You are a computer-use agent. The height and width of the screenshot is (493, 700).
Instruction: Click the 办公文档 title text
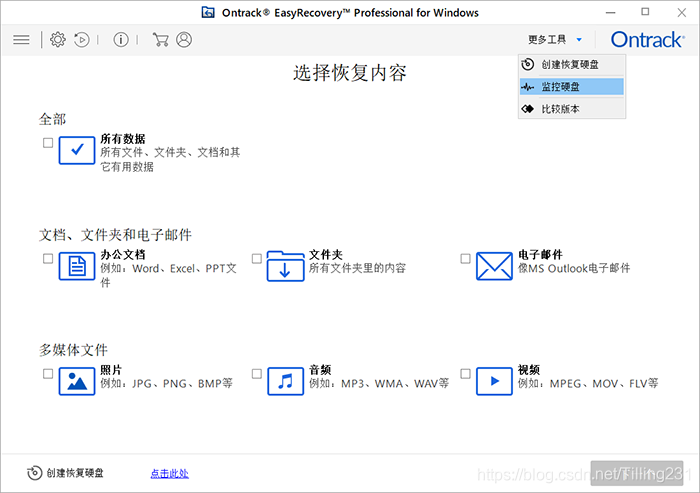coord(123,255)
